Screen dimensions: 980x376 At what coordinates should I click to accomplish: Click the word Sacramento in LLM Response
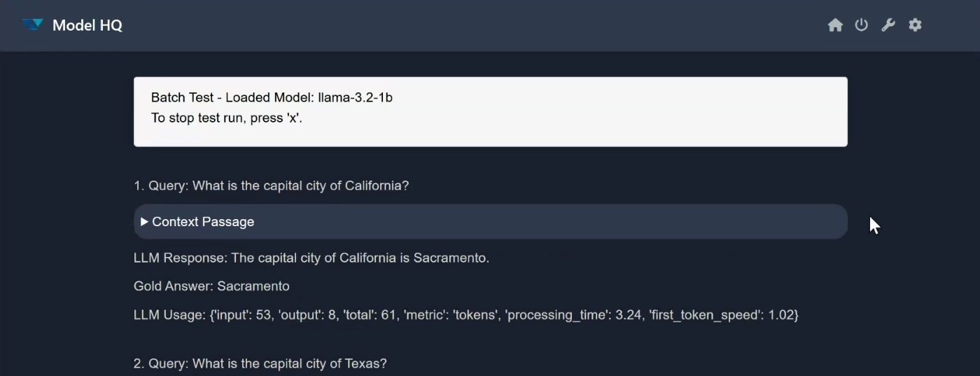(450, 258)
